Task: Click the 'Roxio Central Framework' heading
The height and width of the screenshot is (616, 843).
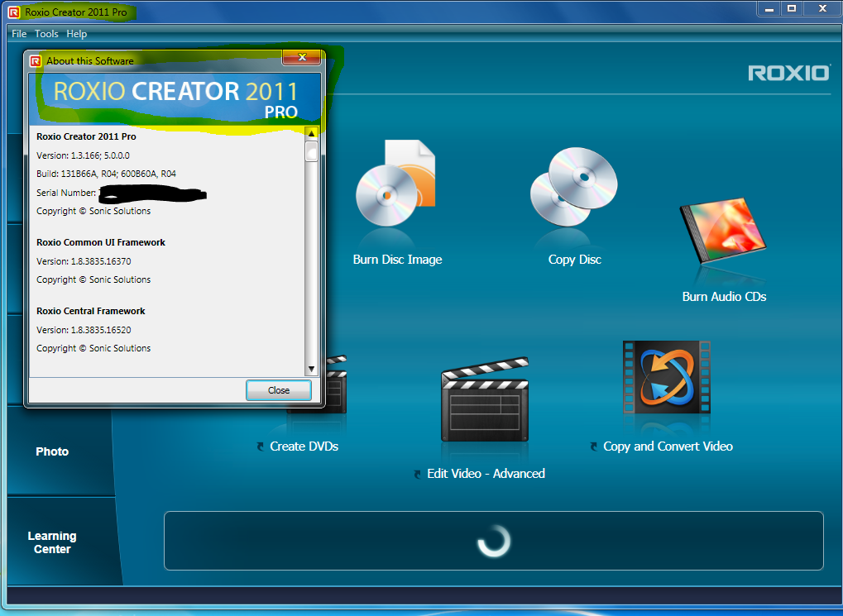Action: [x=91, y=311]
